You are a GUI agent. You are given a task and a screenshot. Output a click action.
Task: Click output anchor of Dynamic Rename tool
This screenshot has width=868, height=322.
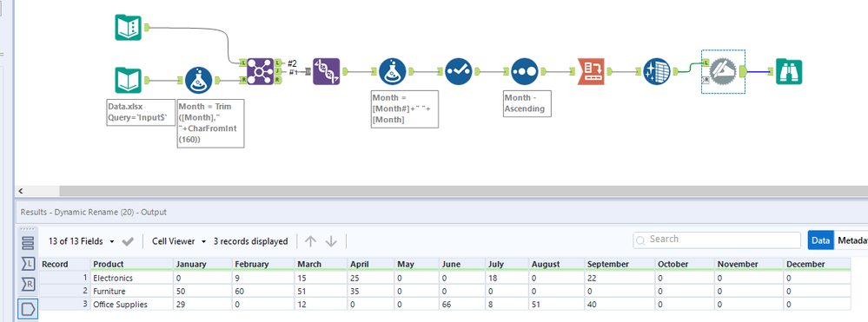742,71
